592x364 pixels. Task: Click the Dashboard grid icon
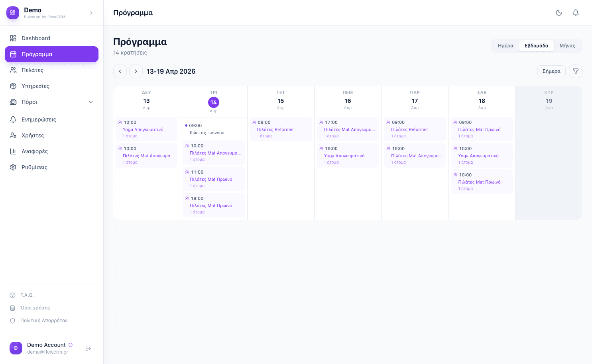[x=13, y=38]
